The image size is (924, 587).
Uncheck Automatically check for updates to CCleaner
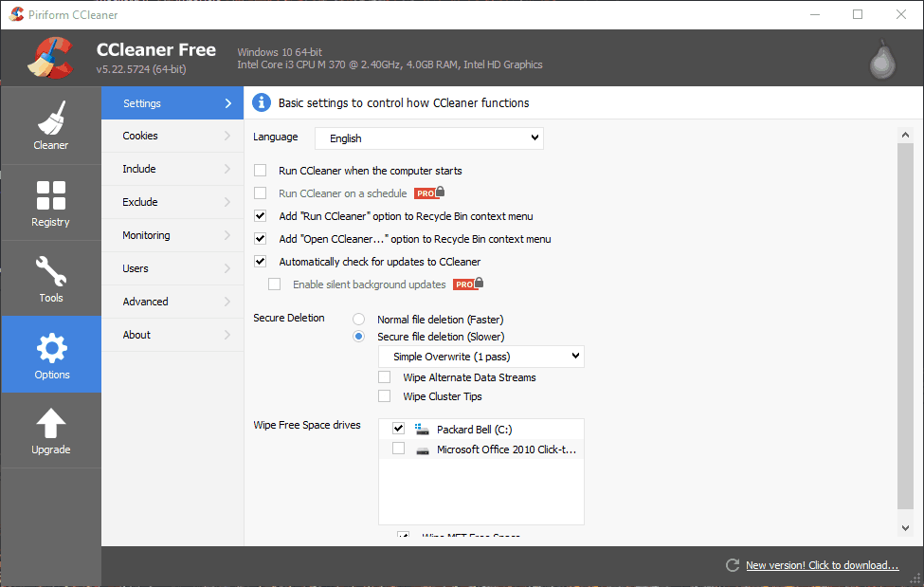click(260, 261)
